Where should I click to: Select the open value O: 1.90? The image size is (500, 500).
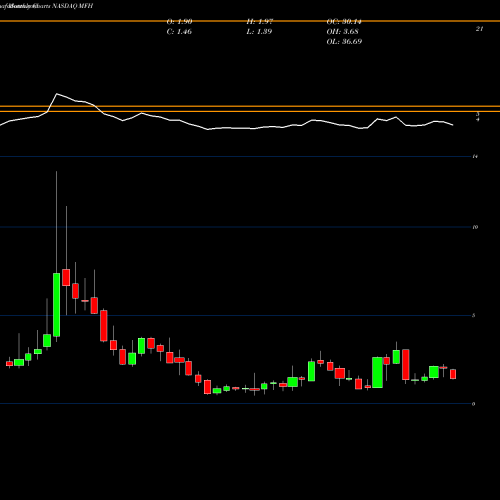[x=179, y=22]
